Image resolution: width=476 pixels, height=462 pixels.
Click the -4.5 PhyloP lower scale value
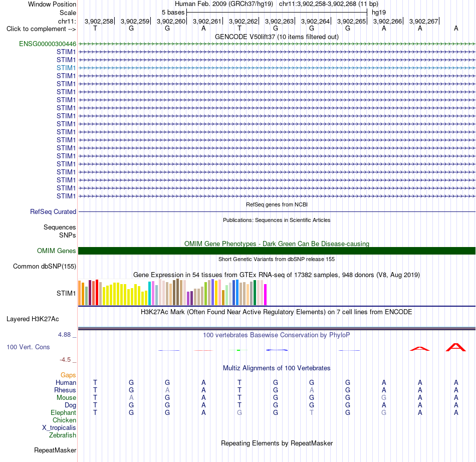coord(65,360)
